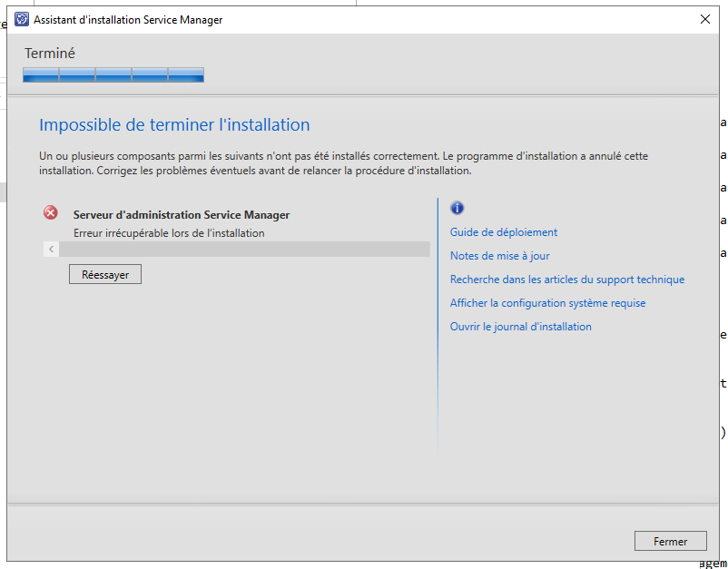Viewport: 728px width, 569px height.
Task: Open Recherche dans les articles du support technique
Action: coord(567,280)
